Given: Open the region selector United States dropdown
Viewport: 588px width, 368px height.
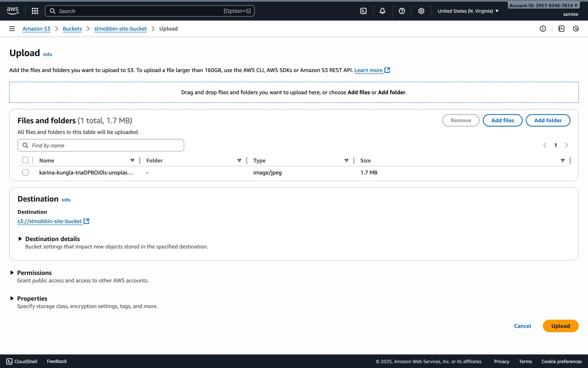Looking at the screenshot, I should 468,11.
